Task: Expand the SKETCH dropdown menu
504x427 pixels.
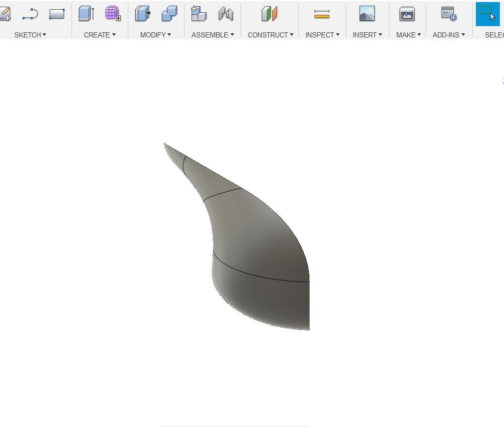Action: [30, 35]
